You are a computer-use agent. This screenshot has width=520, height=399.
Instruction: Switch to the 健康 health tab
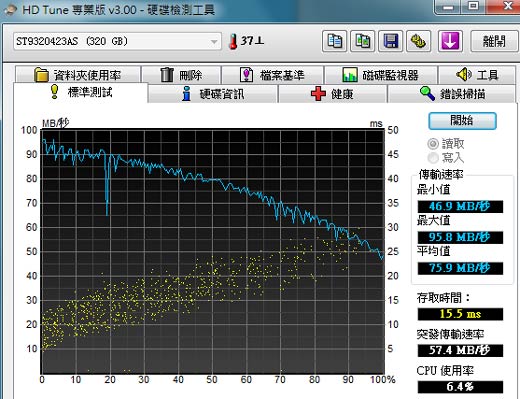click(332, 94)
